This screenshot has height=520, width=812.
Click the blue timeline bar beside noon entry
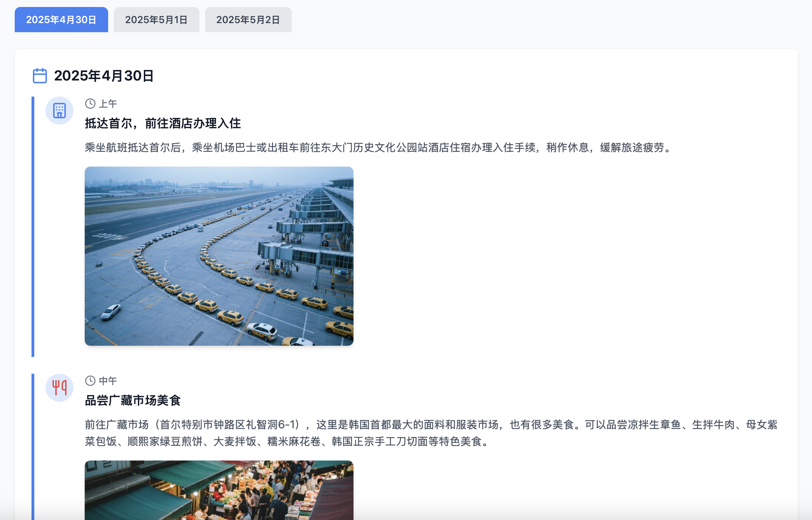(33, 447)
